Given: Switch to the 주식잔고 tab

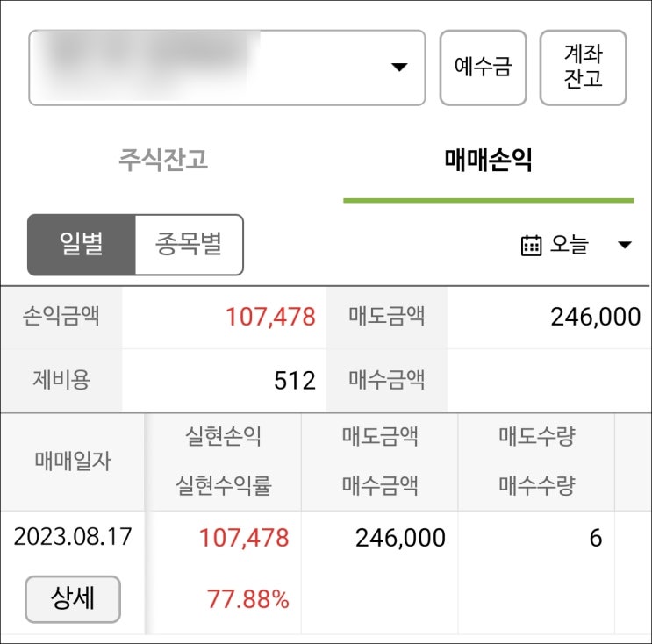Looking at the screenshot, I should [x=163, y=161].
